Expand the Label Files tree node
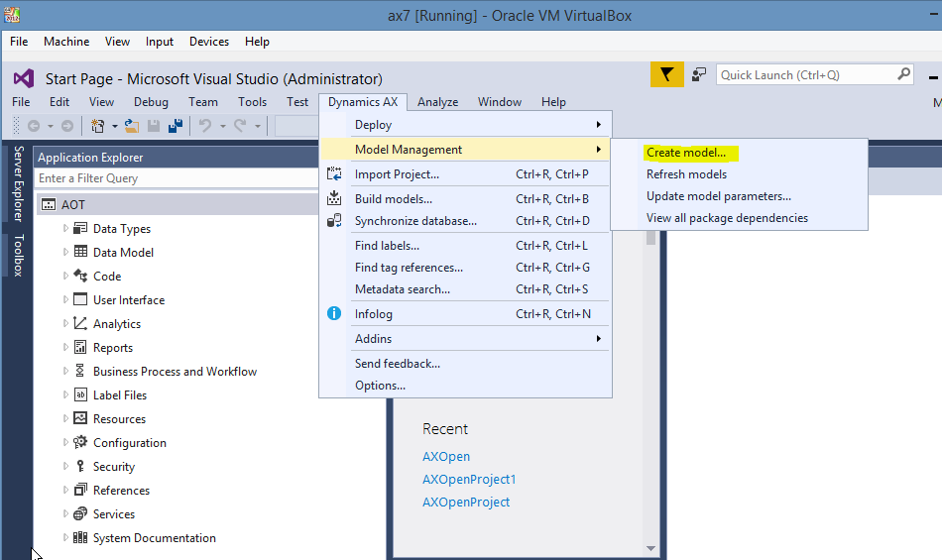The height and width of the screenshot is (560, 942). coord(65,394)
